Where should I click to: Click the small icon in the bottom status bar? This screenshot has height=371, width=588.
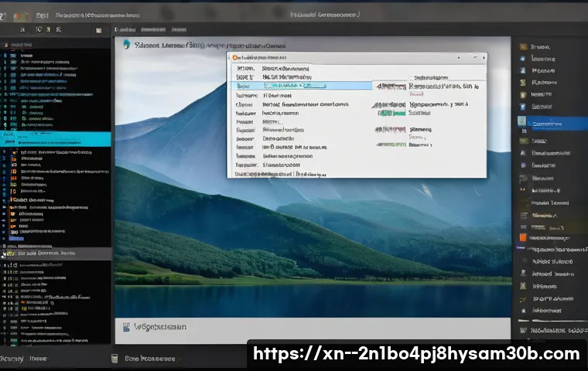pyautogui.click(x=115, y=359)
